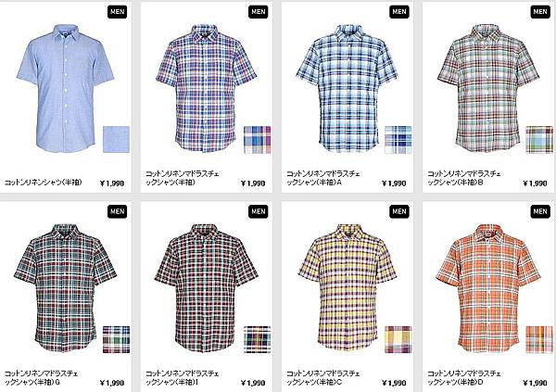Click the MEN badge on the yellow check shirt
This screenshot has height=392, width=556.
399,212
